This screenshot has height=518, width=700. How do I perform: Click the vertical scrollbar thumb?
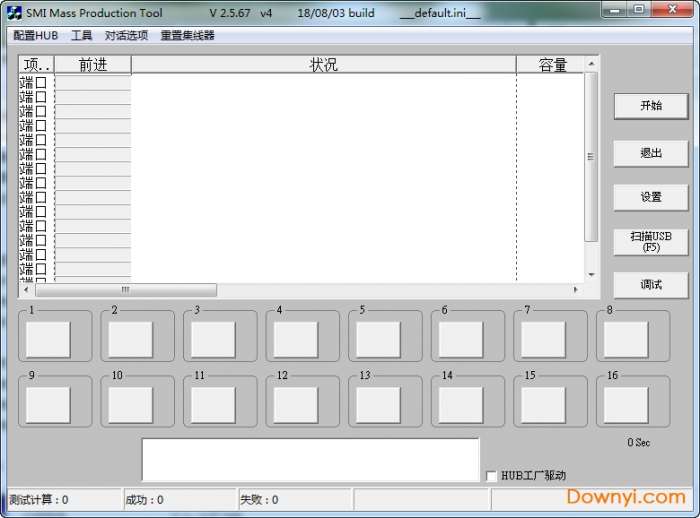(x=591, y=157)
